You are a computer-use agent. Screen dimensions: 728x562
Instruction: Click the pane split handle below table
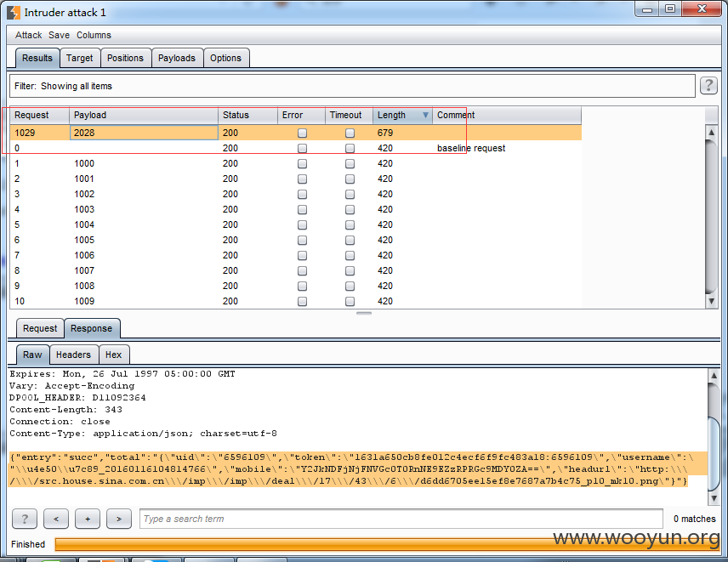pos(364,313)
